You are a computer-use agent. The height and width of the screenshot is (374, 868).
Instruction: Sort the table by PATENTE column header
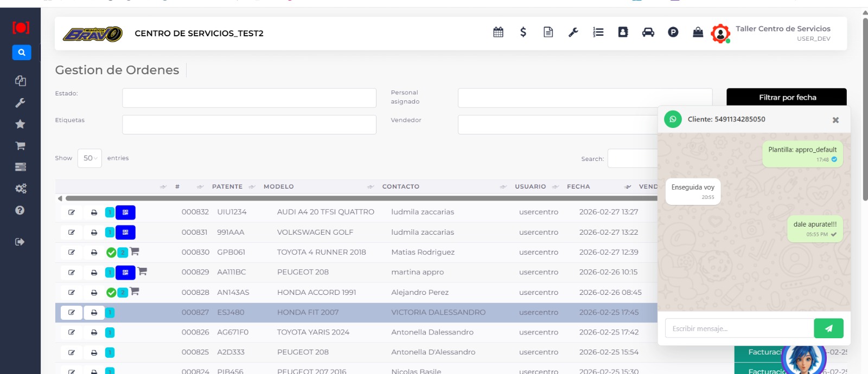click(227, 186)
